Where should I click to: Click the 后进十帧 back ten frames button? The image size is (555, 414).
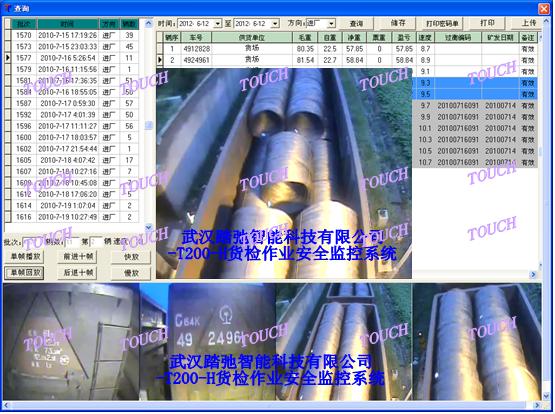coord(78,273)
